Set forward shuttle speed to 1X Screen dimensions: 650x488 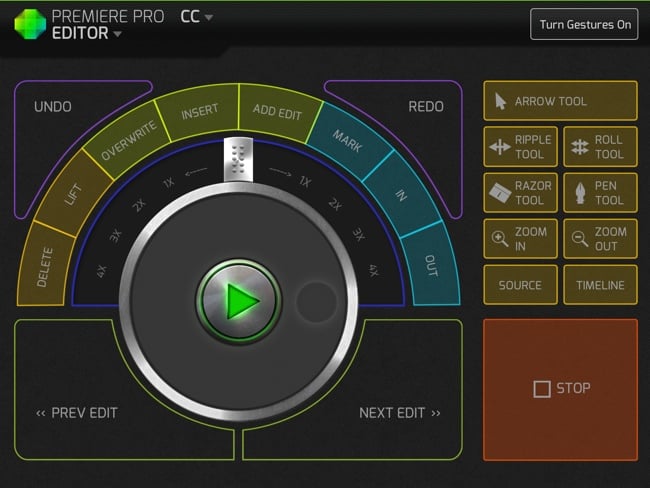(305, 181)
